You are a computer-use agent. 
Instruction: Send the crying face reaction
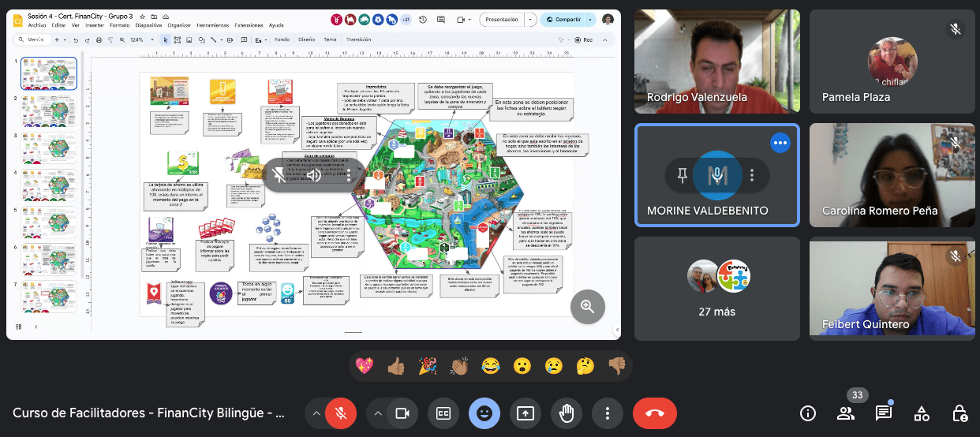point(553,365)
